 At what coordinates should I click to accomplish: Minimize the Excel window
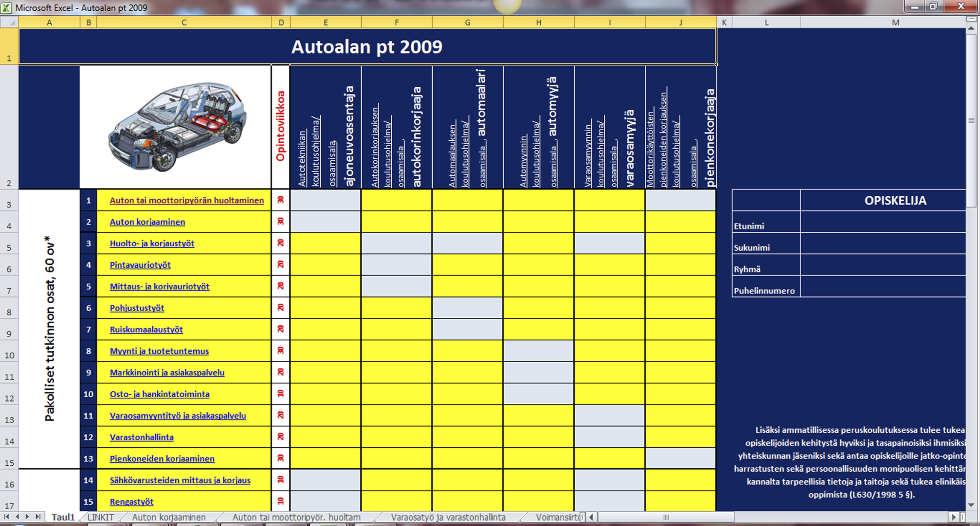point(915,6)
